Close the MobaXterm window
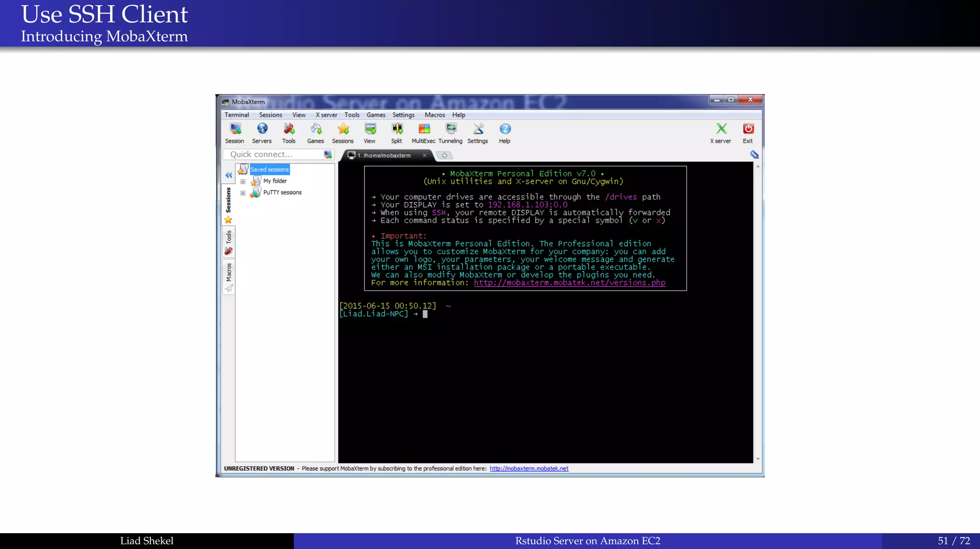 click(x=750, y=100)
